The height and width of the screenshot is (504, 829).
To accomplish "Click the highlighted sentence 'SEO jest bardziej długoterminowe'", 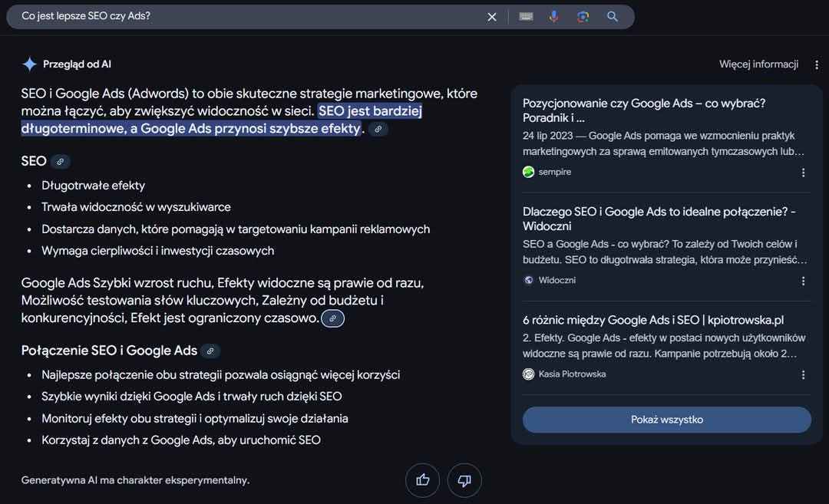I will click(222, 120).
